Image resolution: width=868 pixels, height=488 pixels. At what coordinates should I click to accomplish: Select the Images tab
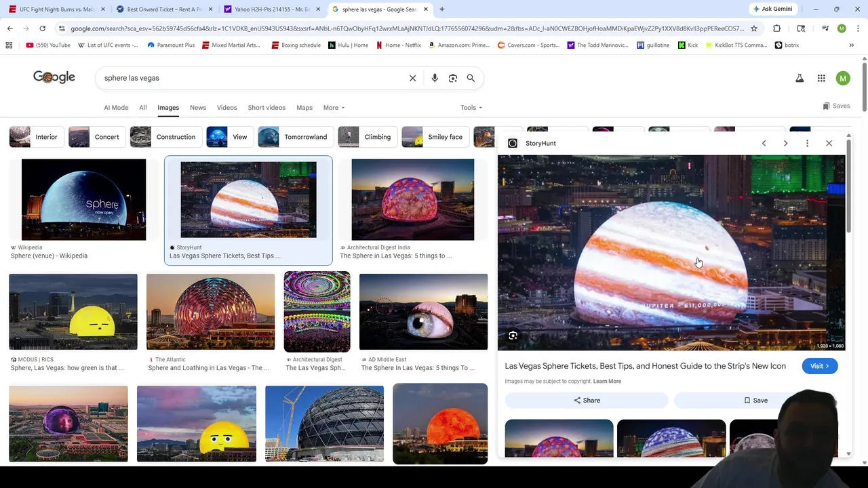168,108
